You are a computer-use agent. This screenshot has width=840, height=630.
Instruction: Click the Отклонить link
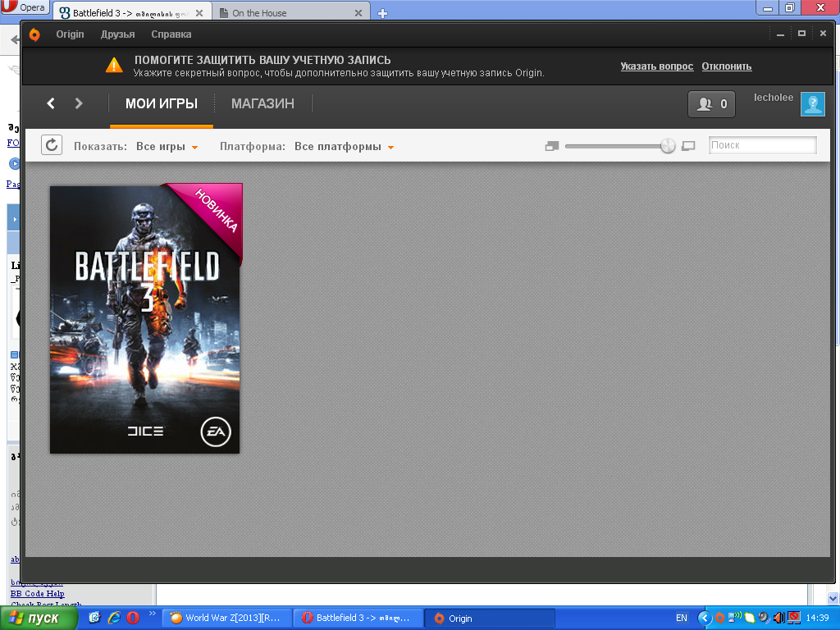click(x=727, y=66)
